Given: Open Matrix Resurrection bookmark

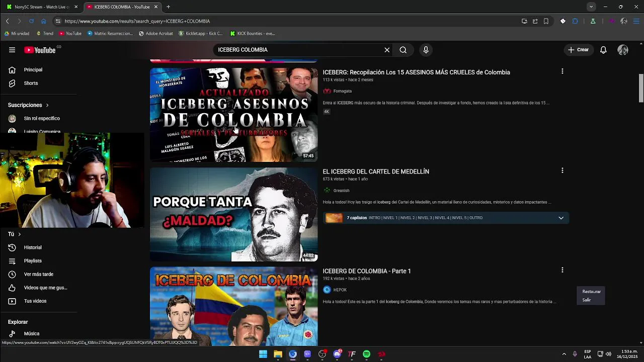Looking at the screenshot, I should [110, 34].
